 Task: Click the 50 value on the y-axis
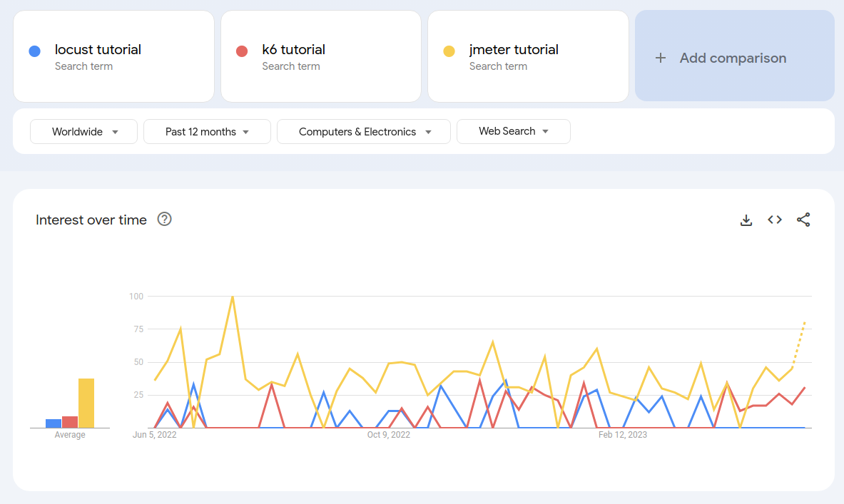(x=138, y=362)
